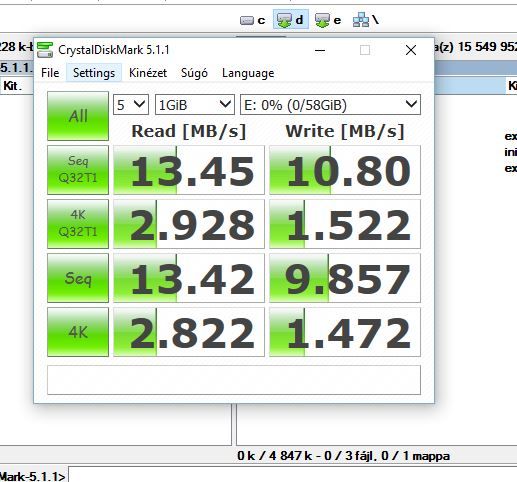This screenshot has height=482, width=517.
Task: Run all benchmarks with the All button
Action: tap(78, 116)
